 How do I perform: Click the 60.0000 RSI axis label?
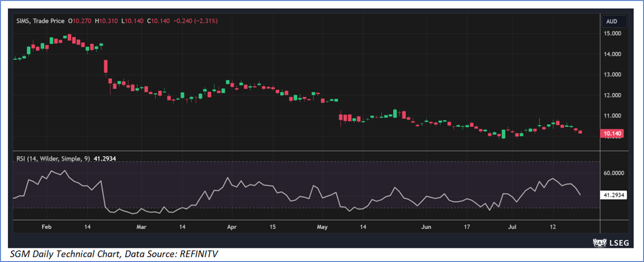coord(614,173)
